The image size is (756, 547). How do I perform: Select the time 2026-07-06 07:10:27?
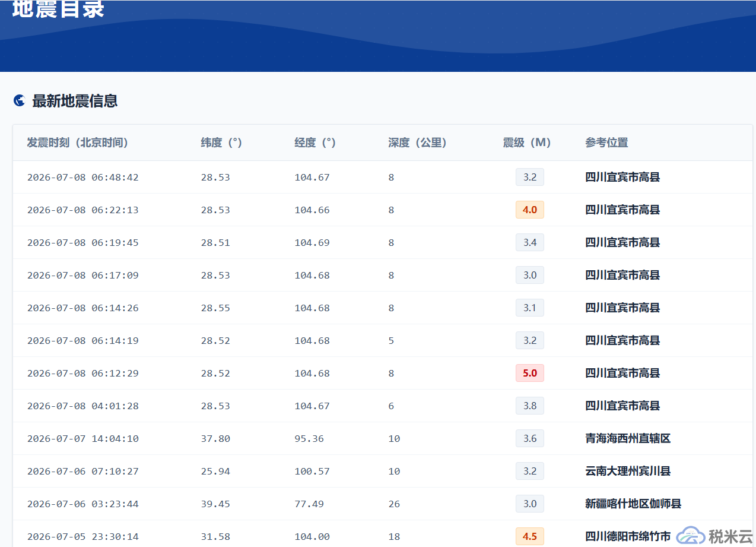pos(83,472)
